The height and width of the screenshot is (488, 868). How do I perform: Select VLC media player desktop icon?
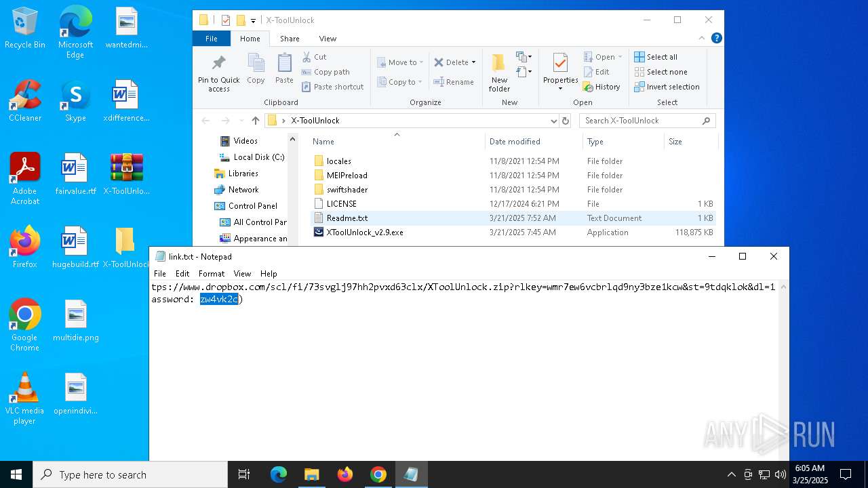click(25, 399)
